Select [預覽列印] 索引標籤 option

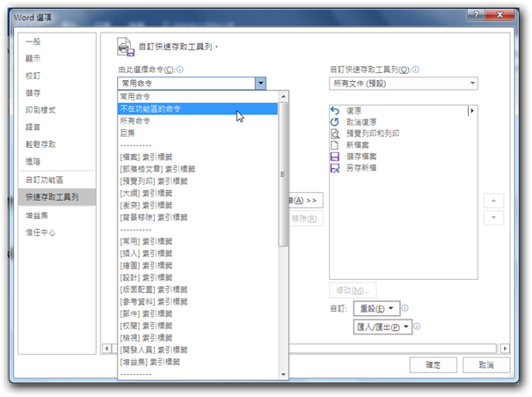coord(198,181)
